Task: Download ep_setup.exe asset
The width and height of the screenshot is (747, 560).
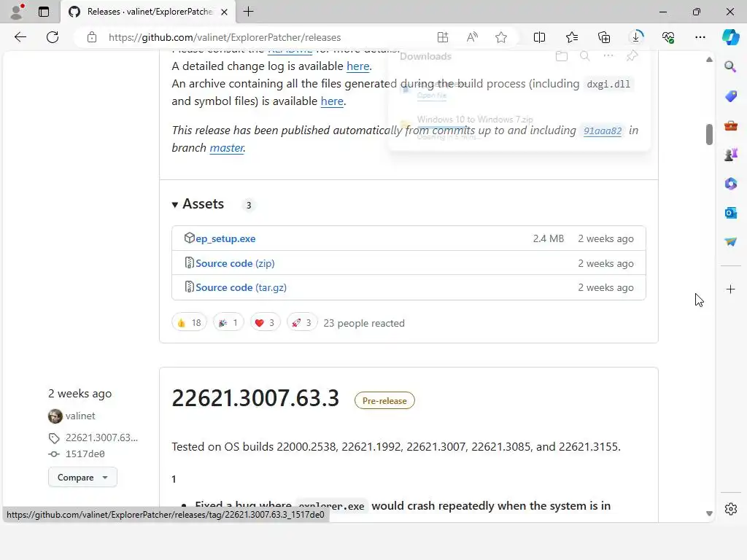Action: tap(225, 238)
